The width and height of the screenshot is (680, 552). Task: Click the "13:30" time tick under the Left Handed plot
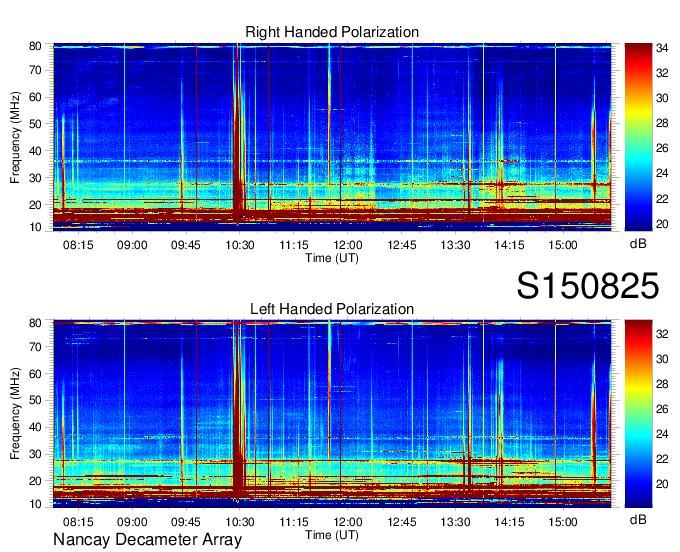pos(455,522)
